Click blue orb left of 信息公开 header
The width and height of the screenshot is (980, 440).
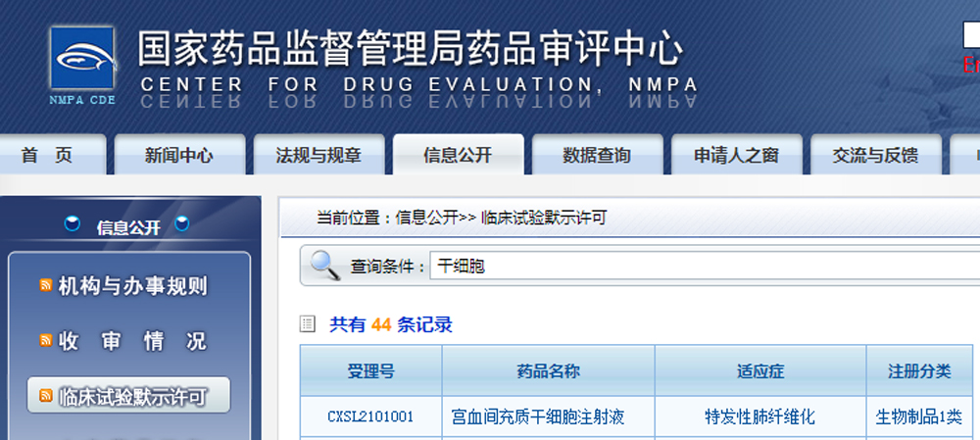click(73, 225)
